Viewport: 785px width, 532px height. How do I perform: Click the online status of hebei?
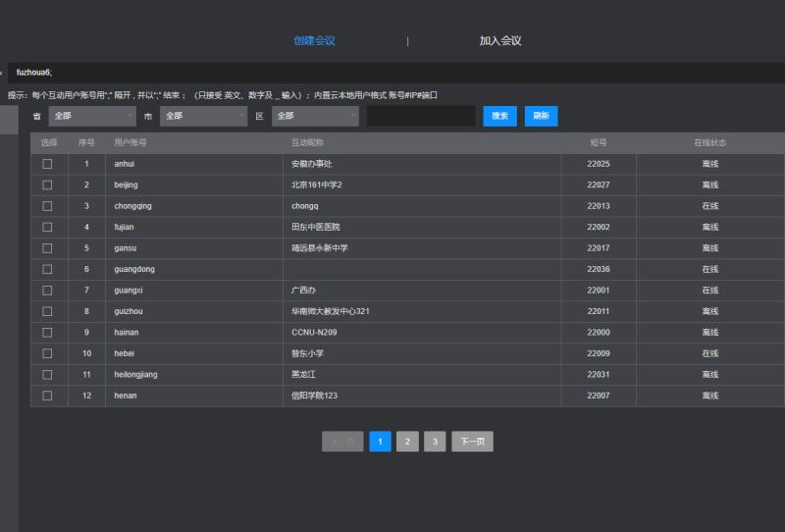coord(709,353)
